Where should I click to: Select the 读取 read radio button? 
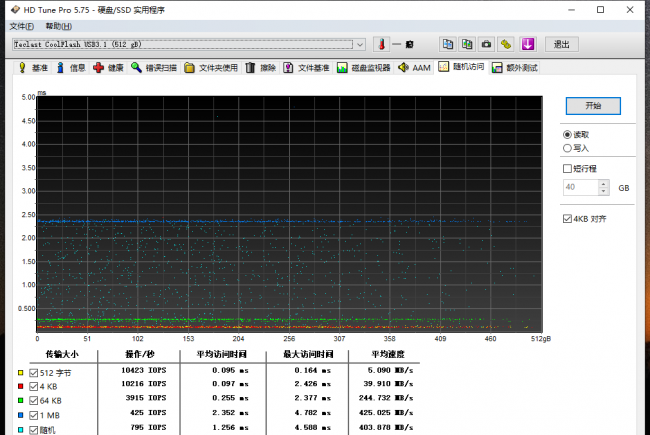point(567,134)
